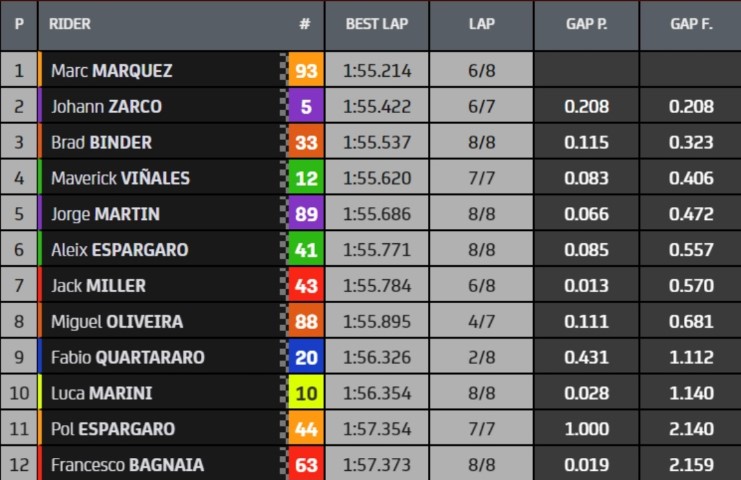741x480 pixels.
Task: Click Francesco Bagnaia's red number 63 swatch
Action: tap(305, 465)
